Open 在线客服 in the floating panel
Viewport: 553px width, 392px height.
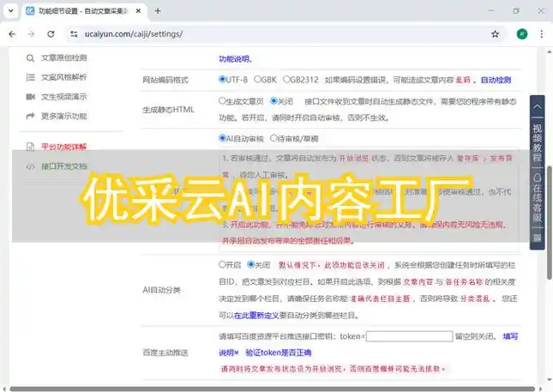tap(537, 197)
